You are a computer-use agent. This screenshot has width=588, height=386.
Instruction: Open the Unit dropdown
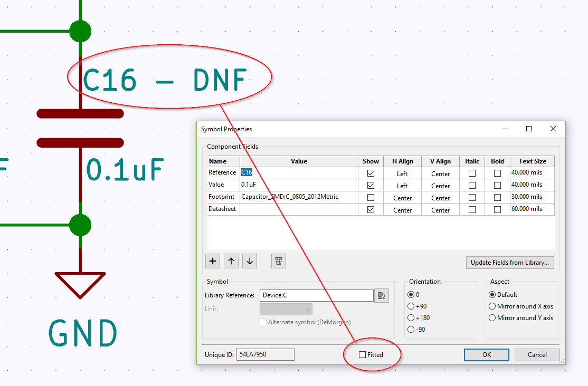(x=286, y=309)
